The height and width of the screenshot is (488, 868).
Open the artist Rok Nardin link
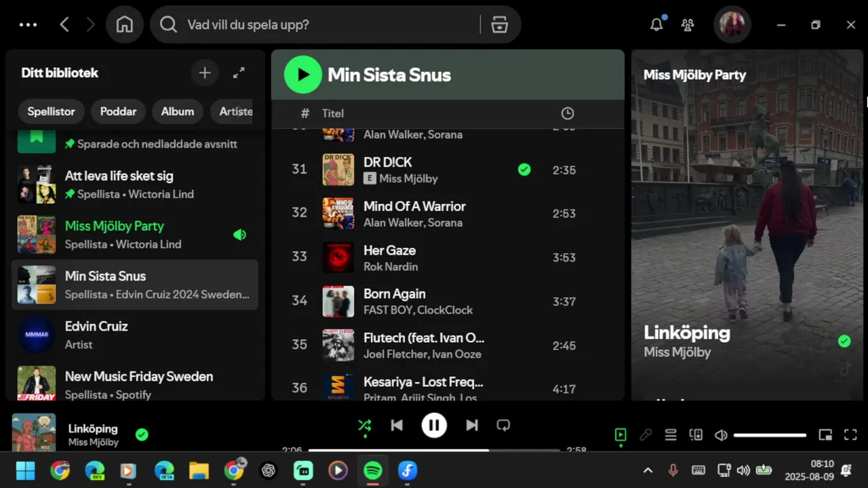coord(391,266)
